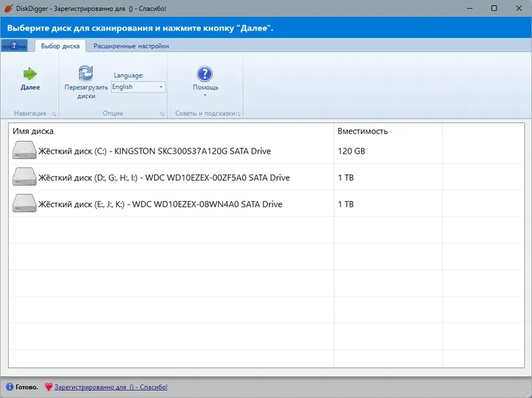Select the KINGSTON SKC300S37A120G drive row
This screenshot has width=532, height=398.
pos(166,150)
